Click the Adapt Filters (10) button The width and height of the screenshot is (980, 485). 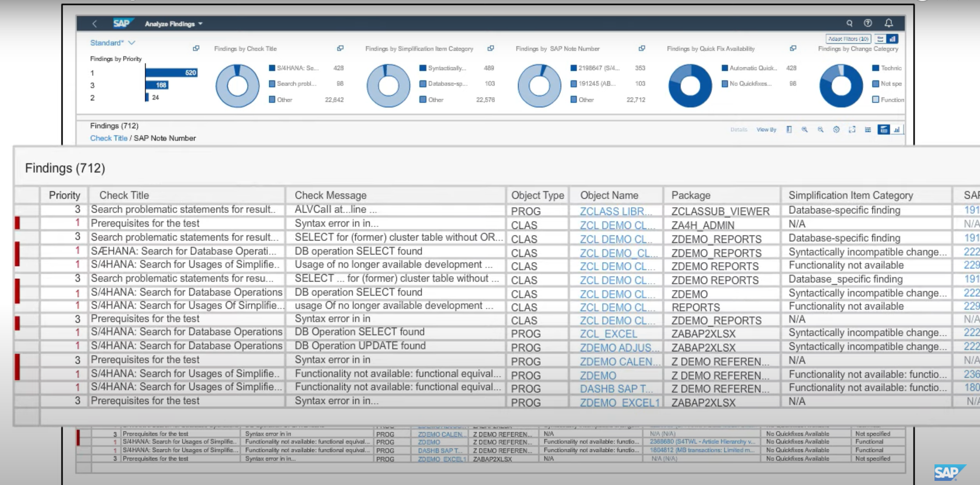pos(848,38)
